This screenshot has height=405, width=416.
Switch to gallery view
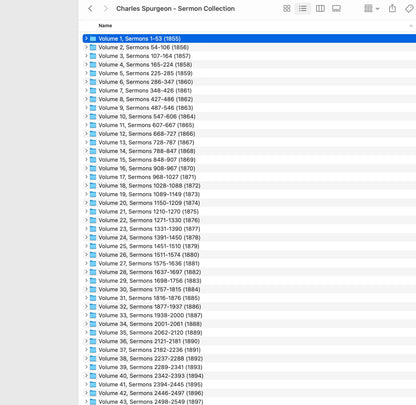coord(336,9)
